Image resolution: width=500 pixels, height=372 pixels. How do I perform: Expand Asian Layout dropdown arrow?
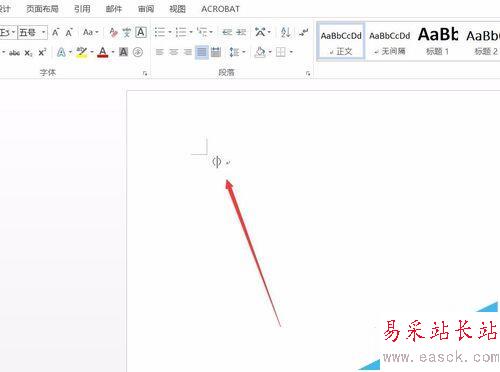pyautogui.click(x=269, y=32)
